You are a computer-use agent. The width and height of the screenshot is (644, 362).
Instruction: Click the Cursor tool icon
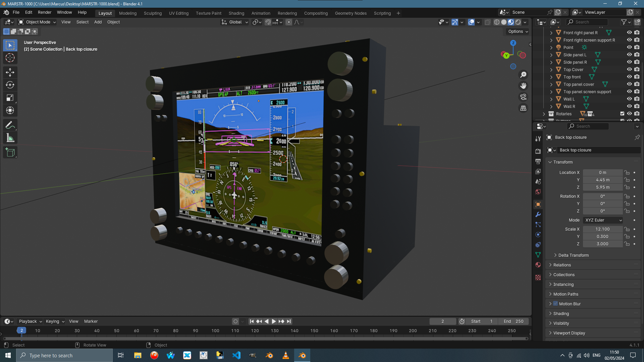pos(10,58)
